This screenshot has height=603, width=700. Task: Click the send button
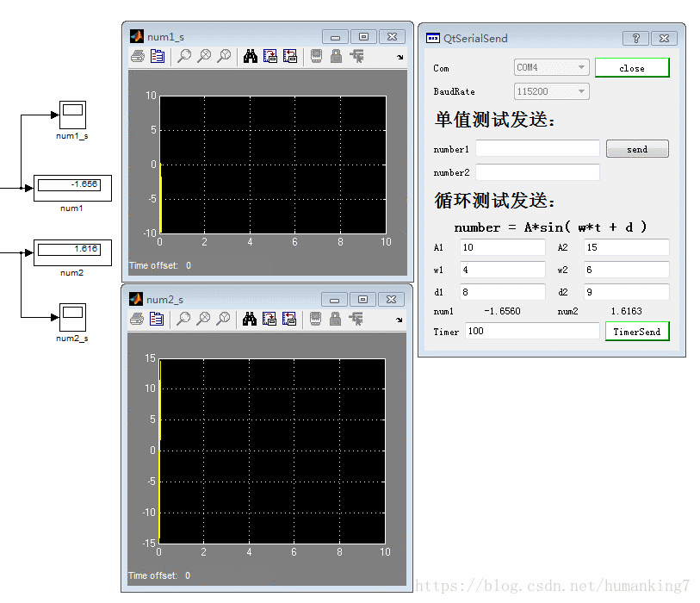point(637,149)
